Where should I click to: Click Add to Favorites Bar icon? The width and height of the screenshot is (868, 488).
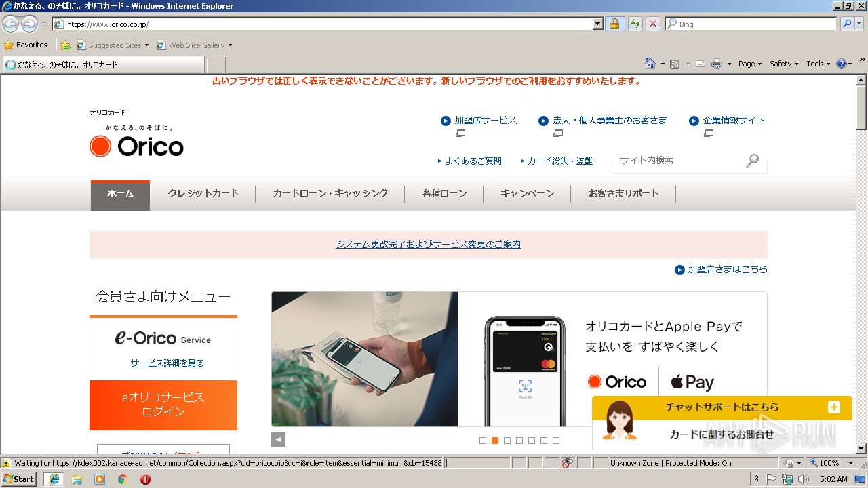pos(64,45)
